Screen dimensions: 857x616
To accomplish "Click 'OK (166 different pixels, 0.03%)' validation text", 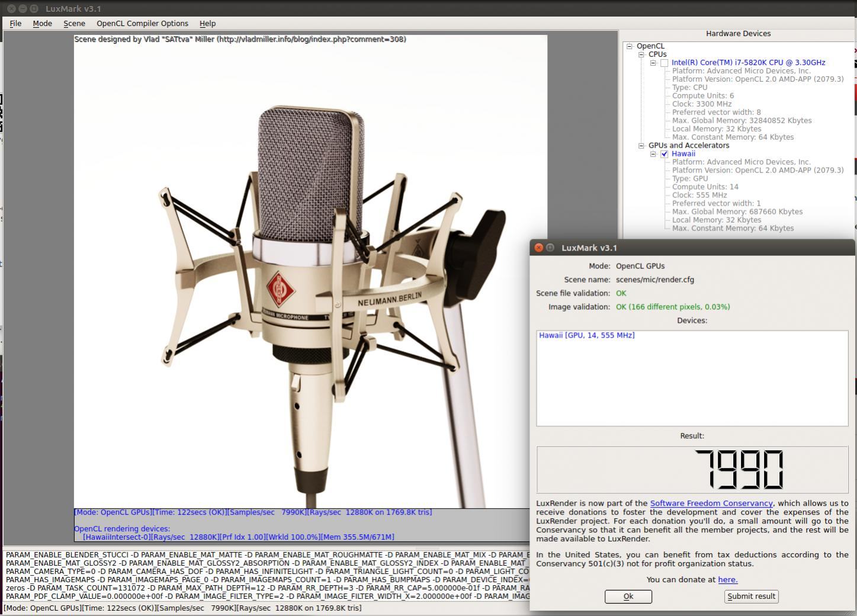I will (x=673, y=307).
